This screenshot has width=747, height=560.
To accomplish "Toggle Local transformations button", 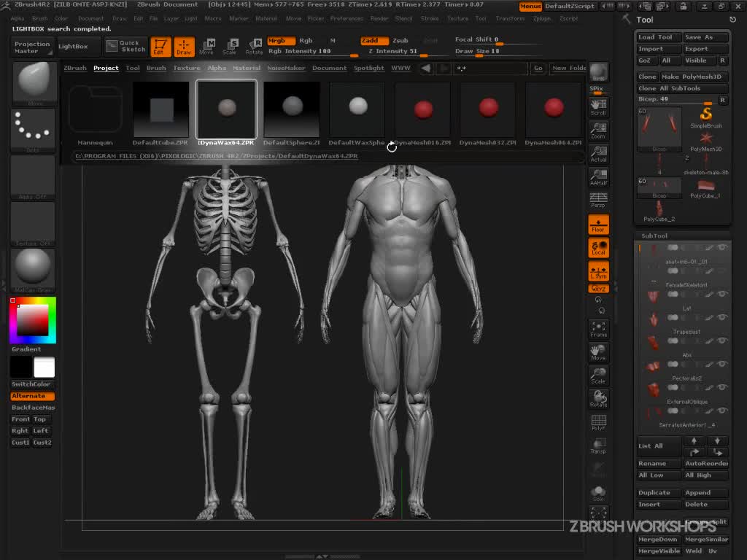I will click(598, 248).
